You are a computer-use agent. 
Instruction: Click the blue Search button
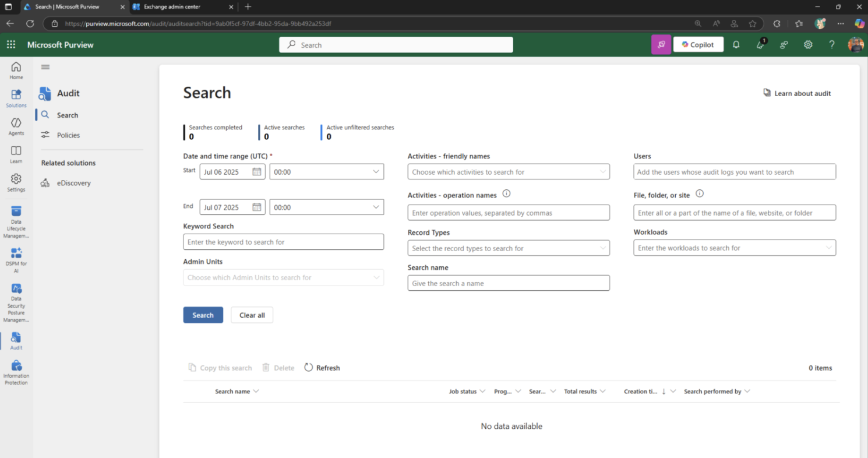click(203, 315)
